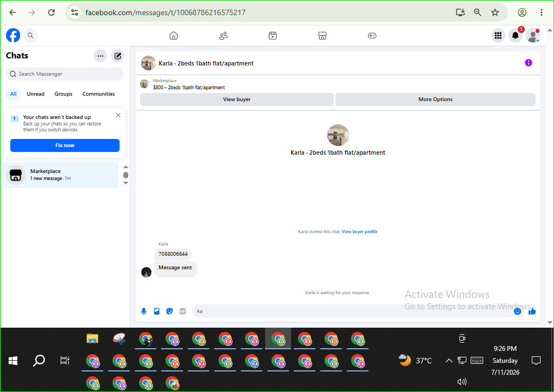This screenshot has height=392, width=554.
Task: Reload the page
Action: click(x=51, y=12)
